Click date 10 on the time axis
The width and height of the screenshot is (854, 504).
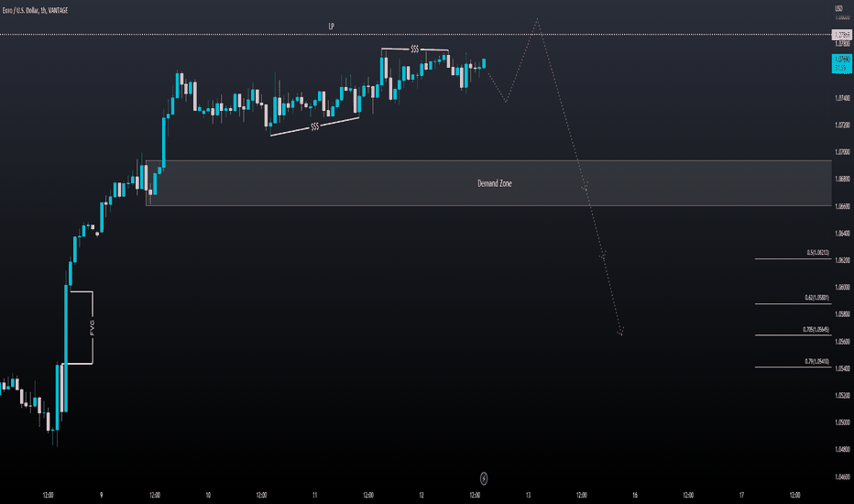click(208, 495)
